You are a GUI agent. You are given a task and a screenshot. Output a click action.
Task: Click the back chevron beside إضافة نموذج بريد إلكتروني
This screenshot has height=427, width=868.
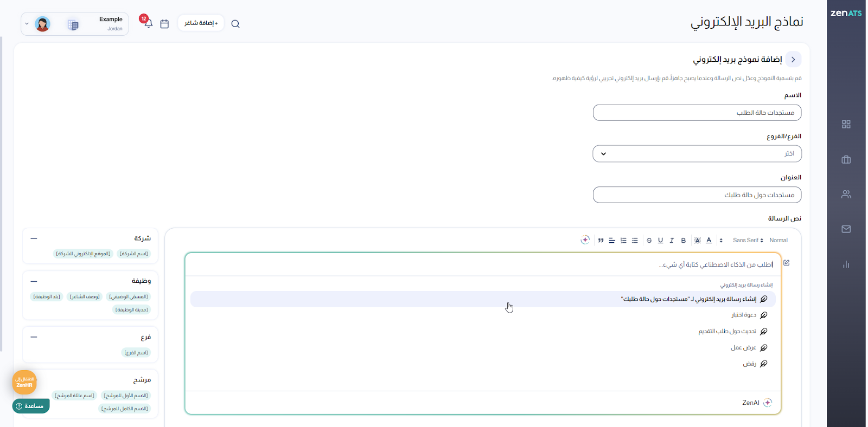(x=793, y=60)
